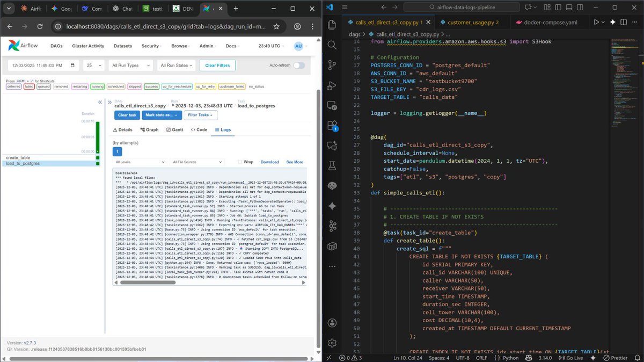Open the Docker panel in the activity bar
The height and width of the screenshot is (362, 644).
point(332,247)
